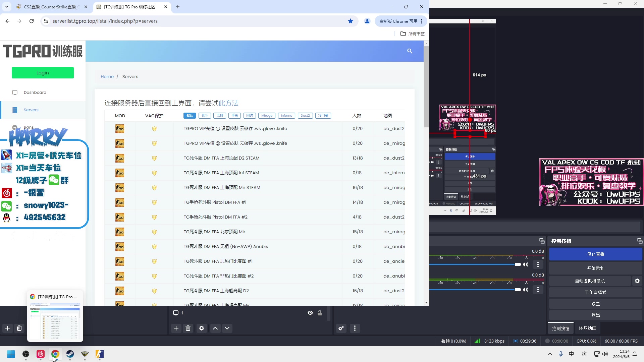Open Chrome three-dot menu
Viewport: 644px width, 362px height.
tap(422, 21)
